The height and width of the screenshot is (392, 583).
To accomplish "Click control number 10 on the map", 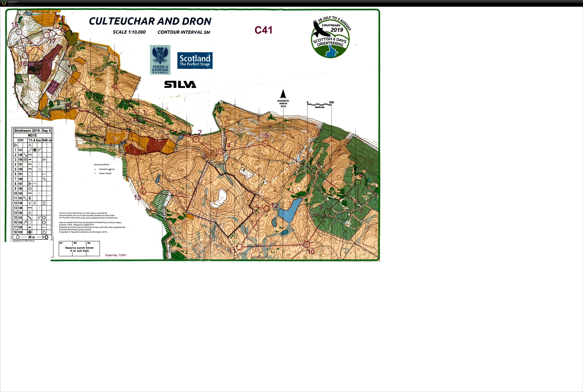I will (311, 252).
